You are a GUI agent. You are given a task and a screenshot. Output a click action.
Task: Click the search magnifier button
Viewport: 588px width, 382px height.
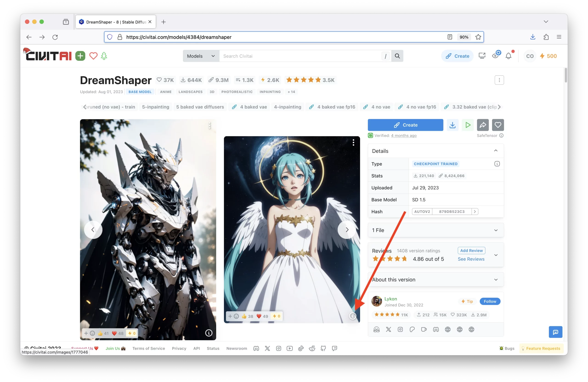[397, 56]
